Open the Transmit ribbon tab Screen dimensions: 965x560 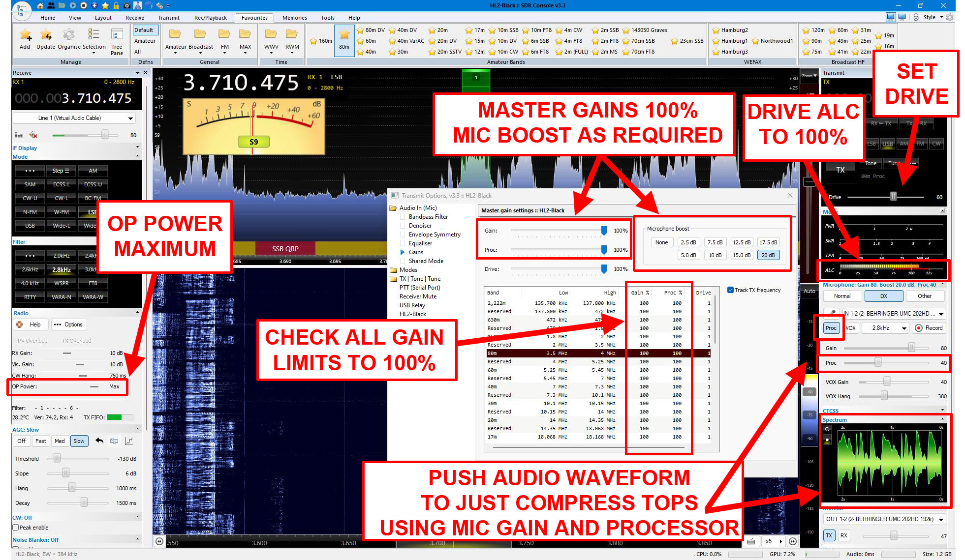[168, 18]
